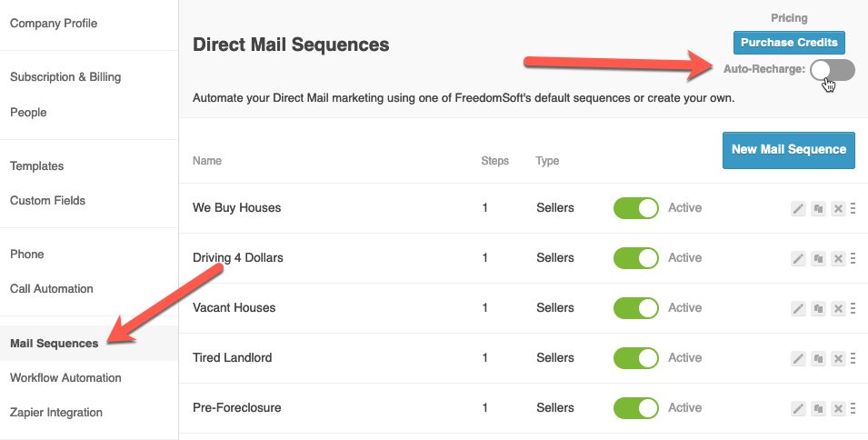Screen dimensions: 868x440
Task: Duplicate the Vacant Houses sequence
Action: (x=818, y=309)
